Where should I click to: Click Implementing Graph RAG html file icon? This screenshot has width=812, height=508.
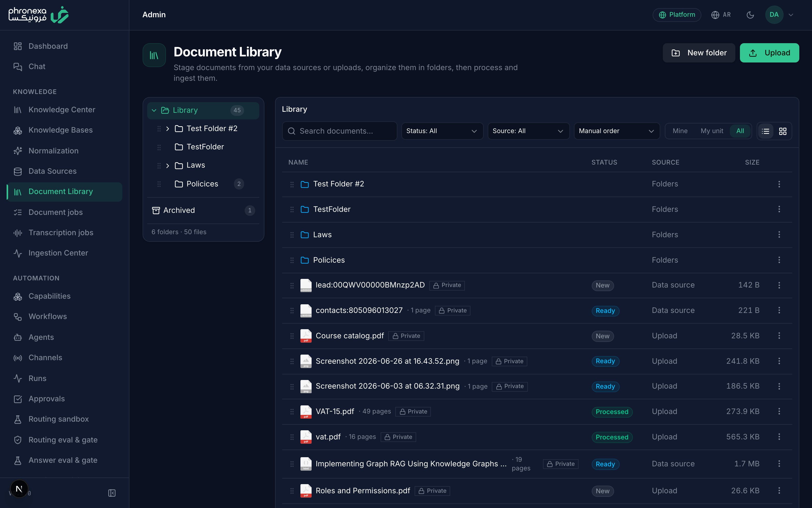pyautogui.click(x=306, y=464)
